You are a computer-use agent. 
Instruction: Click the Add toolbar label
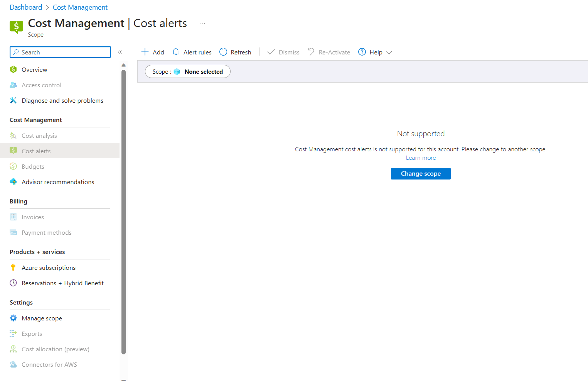tap(158, 52)
